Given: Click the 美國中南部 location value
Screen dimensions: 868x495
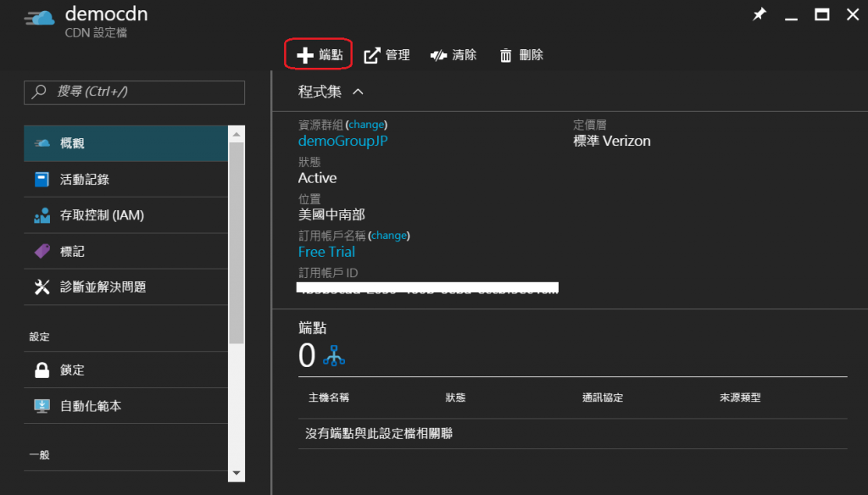Looking at the screenshot, I should 331,214.
